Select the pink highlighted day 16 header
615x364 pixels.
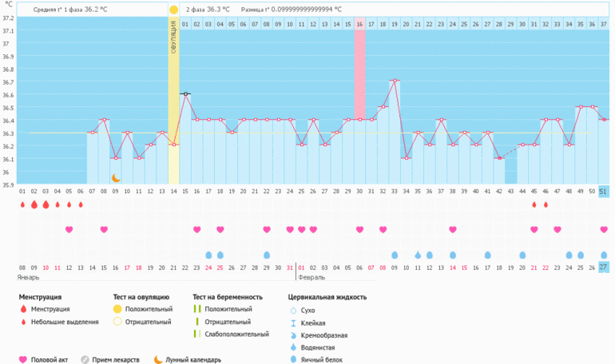(359, 25)
